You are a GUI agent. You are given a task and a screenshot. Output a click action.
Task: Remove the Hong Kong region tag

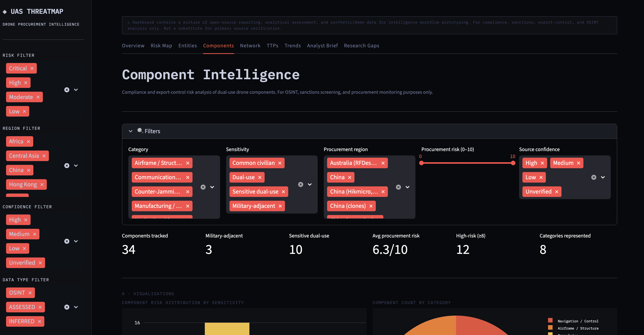pos(42,185)
